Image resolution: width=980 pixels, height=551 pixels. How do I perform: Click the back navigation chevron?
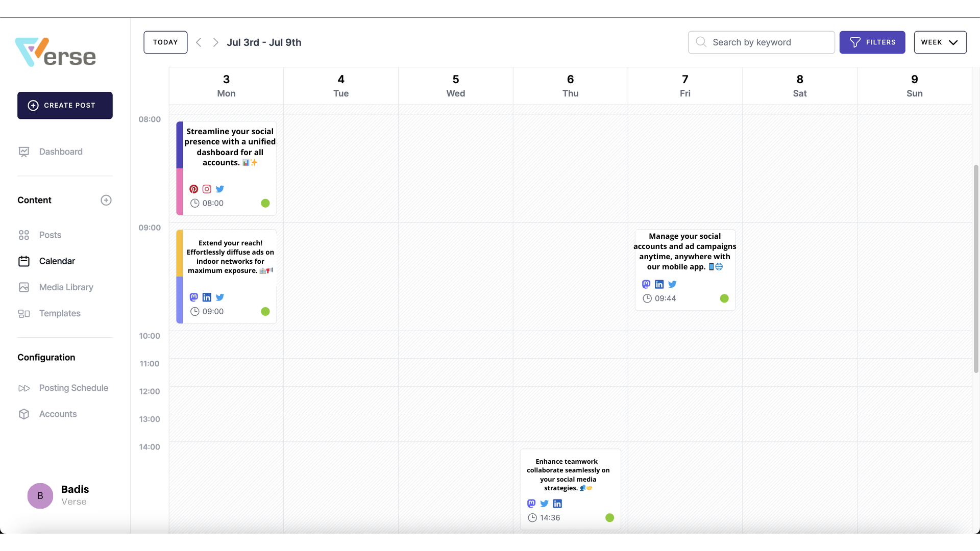(x=198, y=42)
